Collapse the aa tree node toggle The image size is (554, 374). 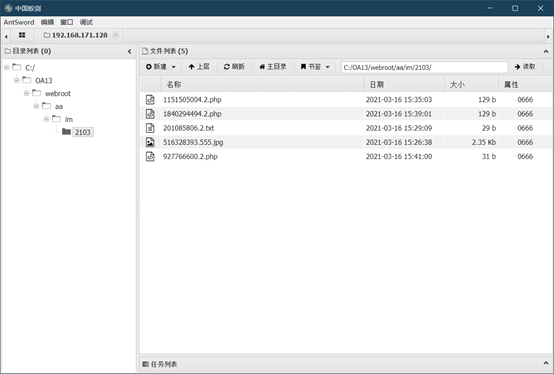pos(36,106)
